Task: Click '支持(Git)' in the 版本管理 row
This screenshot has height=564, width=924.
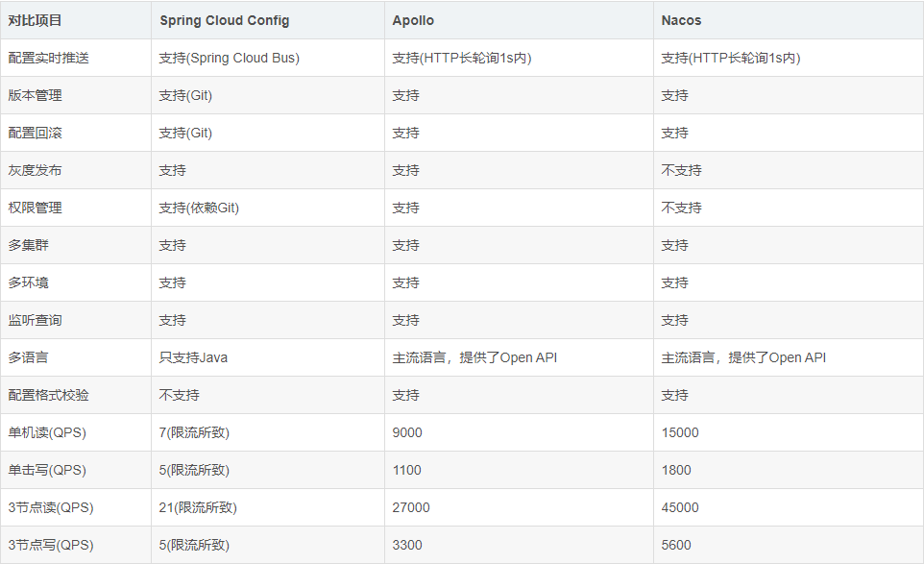Action: coord(185,95)
